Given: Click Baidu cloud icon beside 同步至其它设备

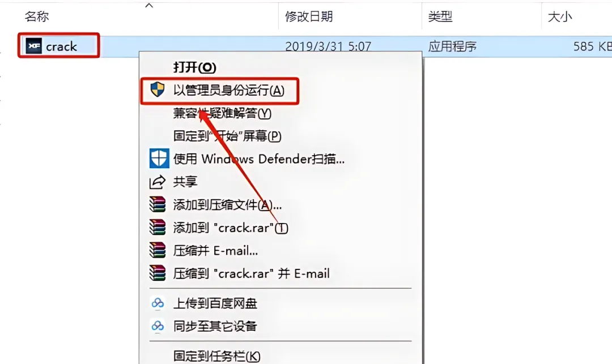Looking at the screenshot, I should point(158,326).
